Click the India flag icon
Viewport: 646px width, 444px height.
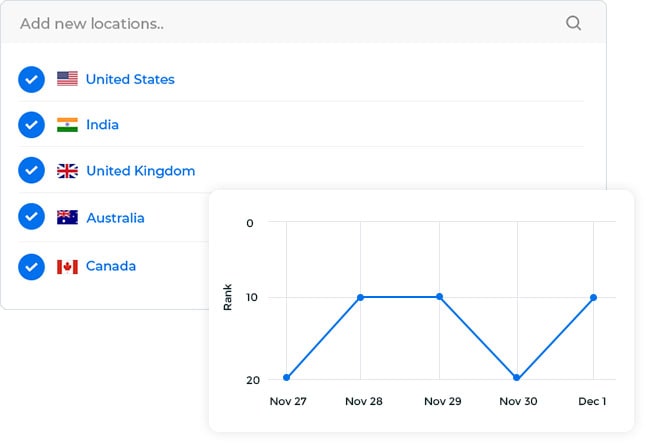click(x=67, y=125)
